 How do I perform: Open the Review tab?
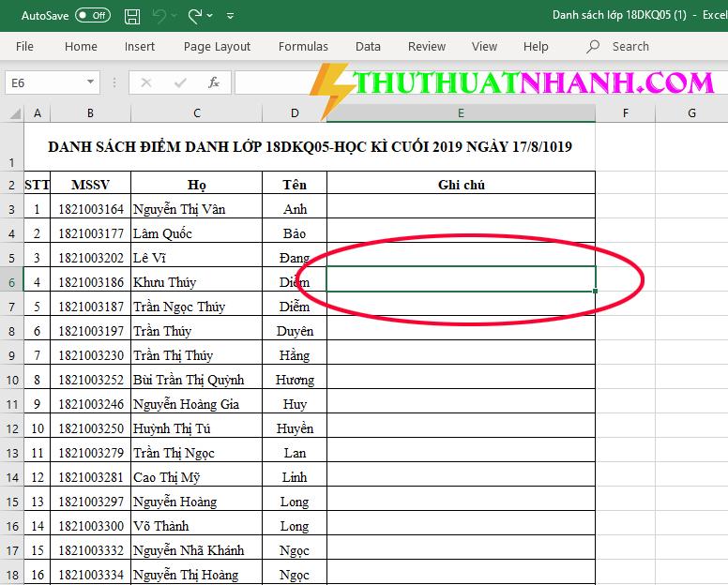tap(427, 46)
